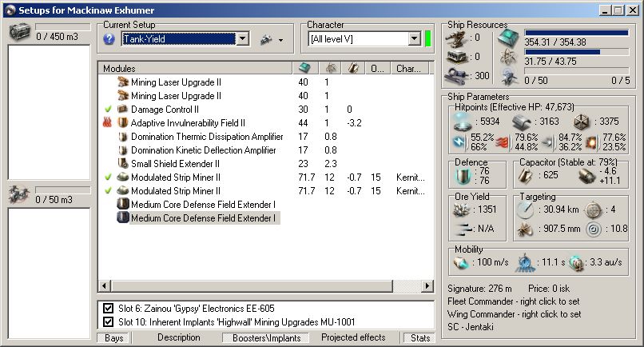
Task: Toggle the first Modulated Strip Miner II checkmark
Action: point(108,177)
